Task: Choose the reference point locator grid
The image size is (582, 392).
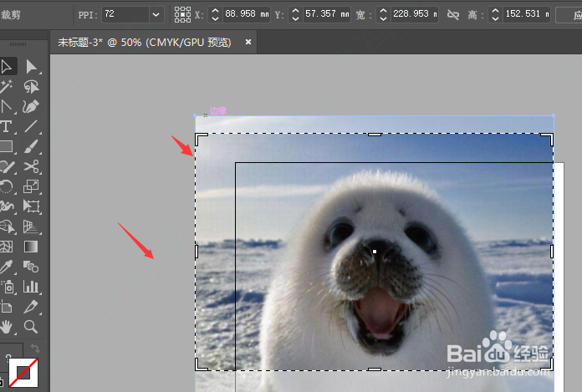Action: tap(182, 15)
